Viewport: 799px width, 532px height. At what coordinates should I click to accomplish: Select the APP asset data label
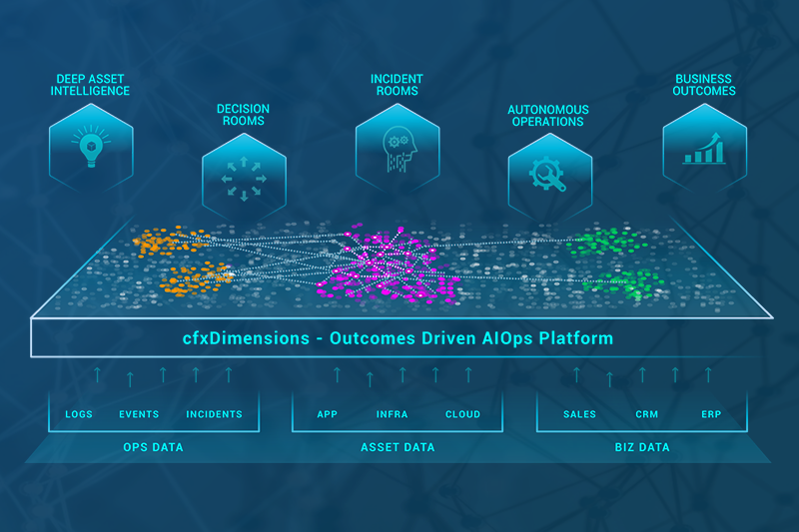point(327,414)
